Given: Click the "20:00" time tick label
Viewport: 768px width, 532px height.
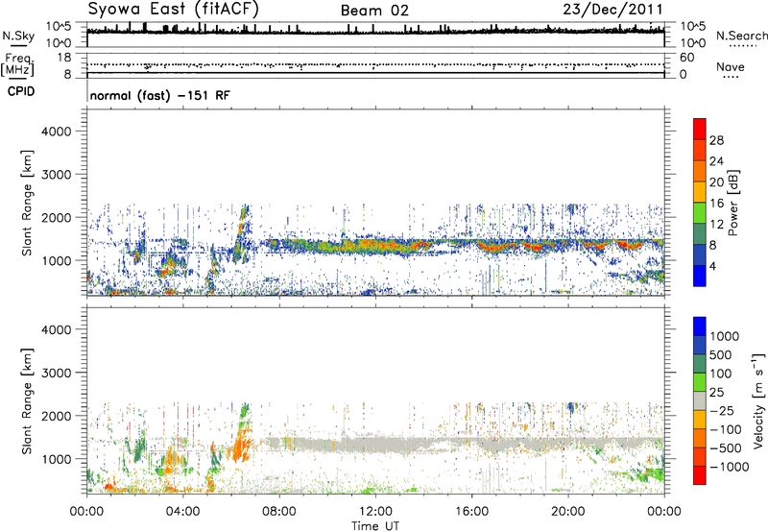Looking at the screenshot, I should coord(567,512).
